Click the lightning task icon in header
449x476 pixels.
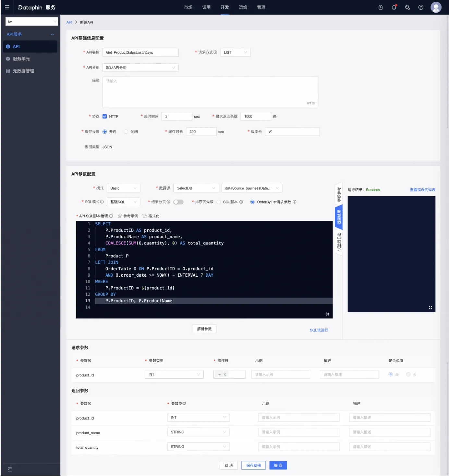381,7
